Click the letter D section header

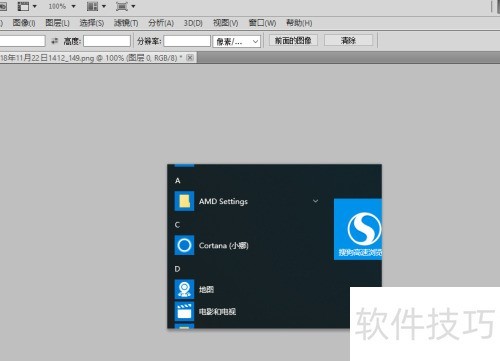click(177, 269)
